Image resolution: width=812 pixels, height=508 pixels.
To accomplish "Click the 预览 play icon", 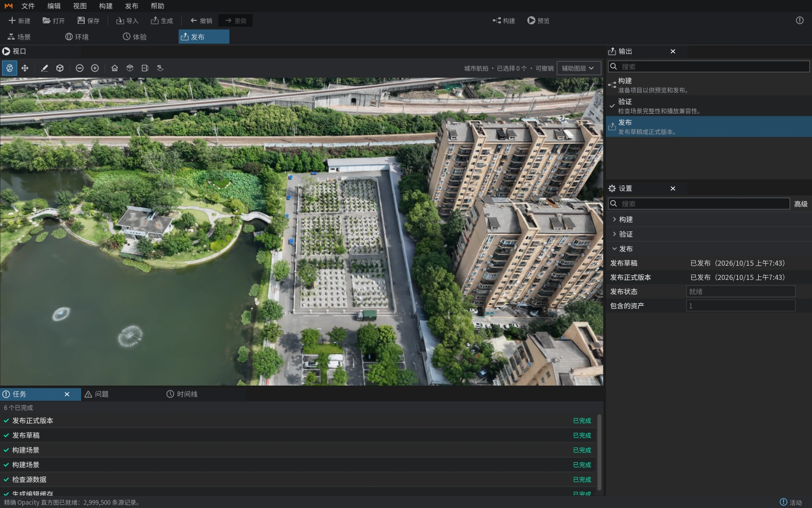I will [x=531, y=20].
